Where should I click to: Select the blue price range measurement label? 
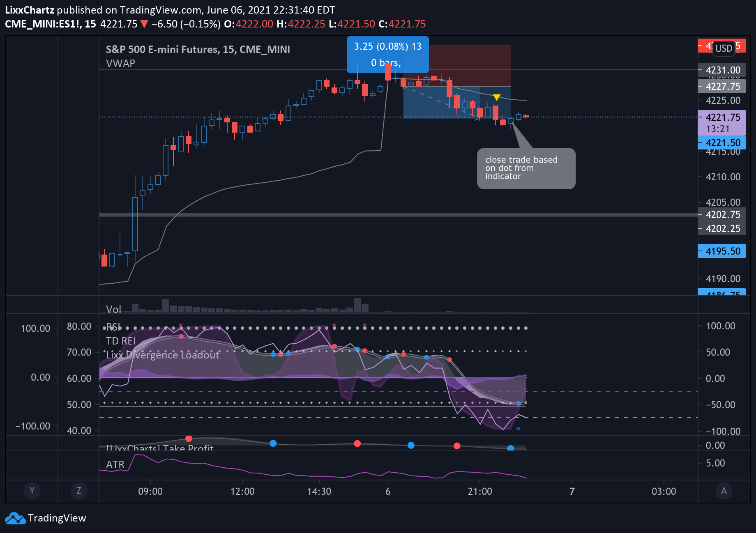click(x=387, y=54)
